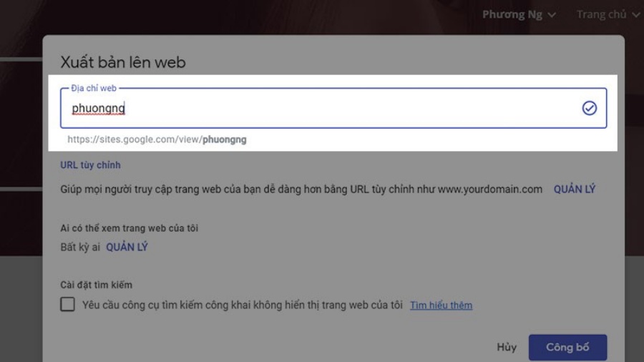Click the sites.google.com/view/phuongng URL preview

(x=157, y=140)
